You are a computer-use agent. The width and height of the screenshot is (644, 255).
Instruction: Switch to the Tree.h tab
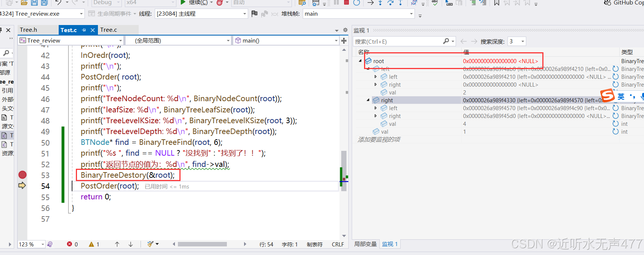point(28,30)
